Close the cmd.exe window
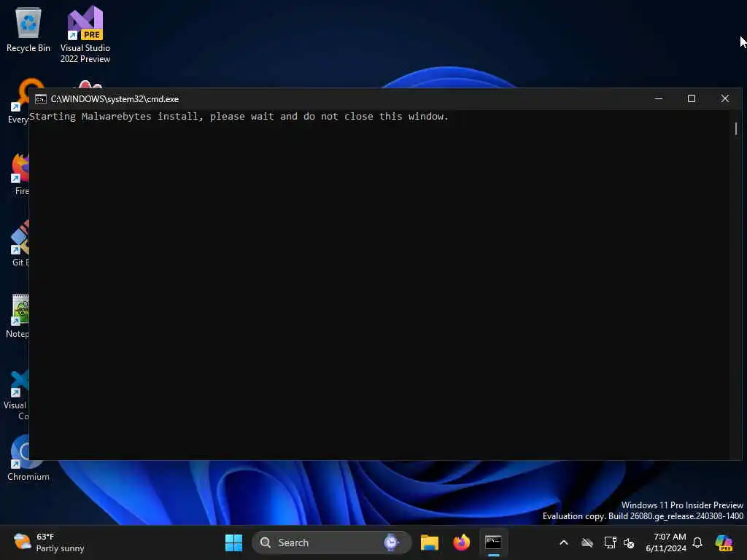 [x=724, y=98]
